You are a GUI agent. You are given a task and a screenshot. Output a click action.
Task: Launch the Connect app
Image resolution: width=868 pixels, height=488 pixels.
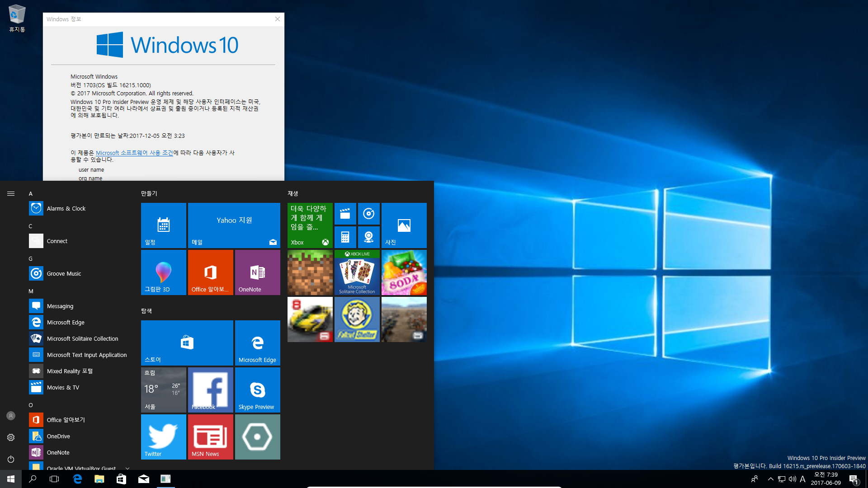point(78,241)
